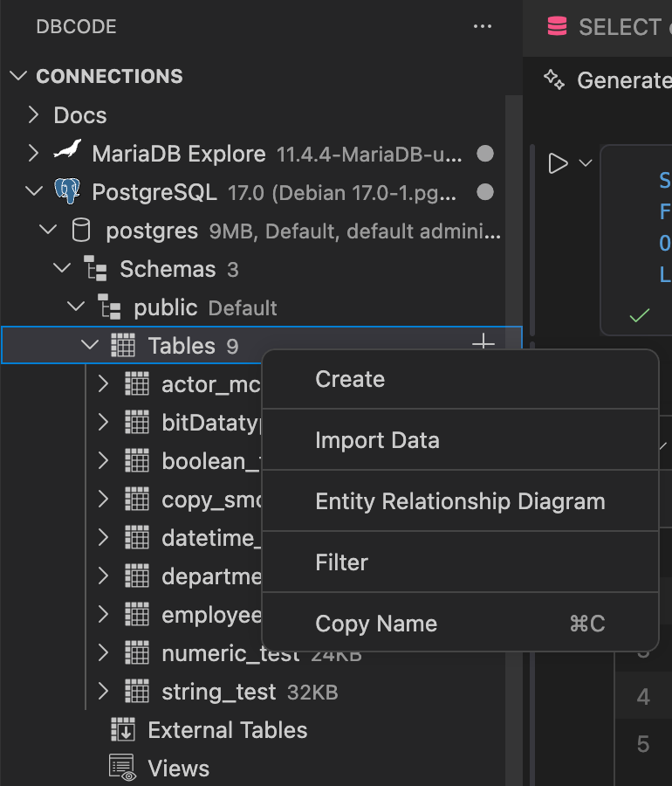Expand the MariaDB Explore connection
Viewport: 672px width, 786px height.
pyautogui.click(x=33, y=154)
